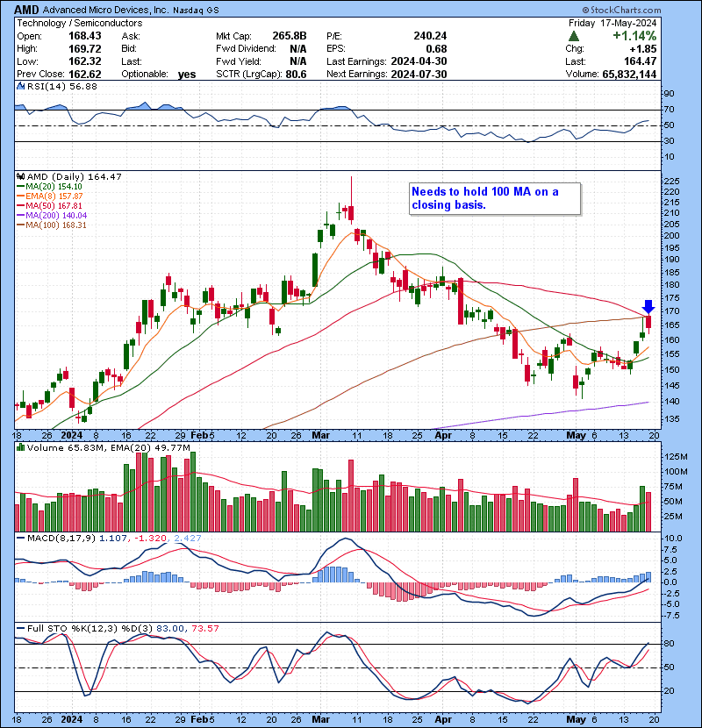Click the RSI(14) 56.88 panel label
The height and width of the screenshot is (728, 702).
point(62,86)
